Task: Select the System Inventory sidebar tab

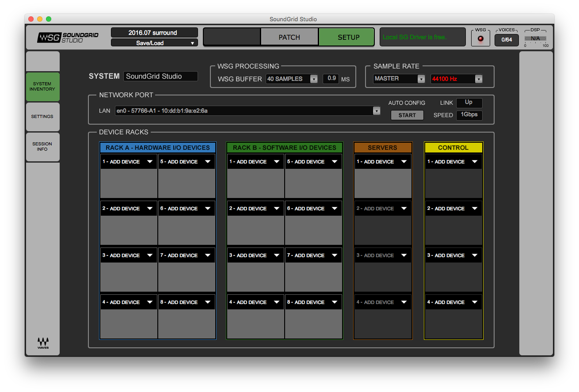Action: tap(42, 87)
